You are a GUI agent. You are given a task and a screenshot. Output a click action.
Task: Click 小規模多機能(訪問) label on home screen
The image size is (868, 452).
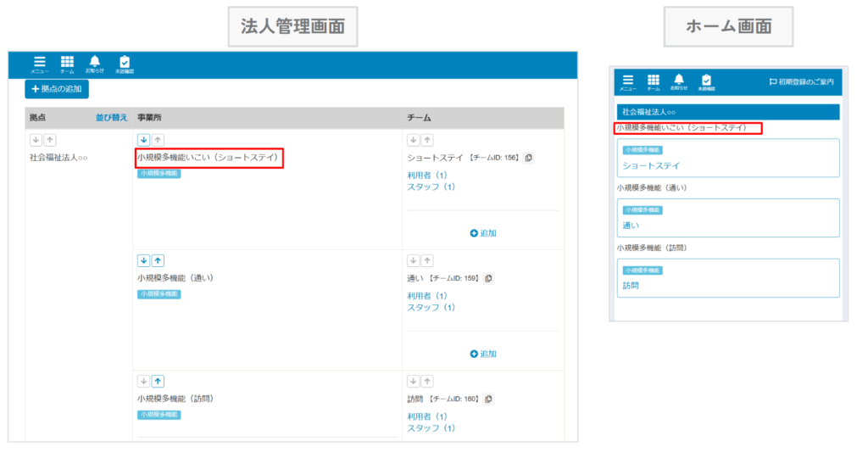652,248
